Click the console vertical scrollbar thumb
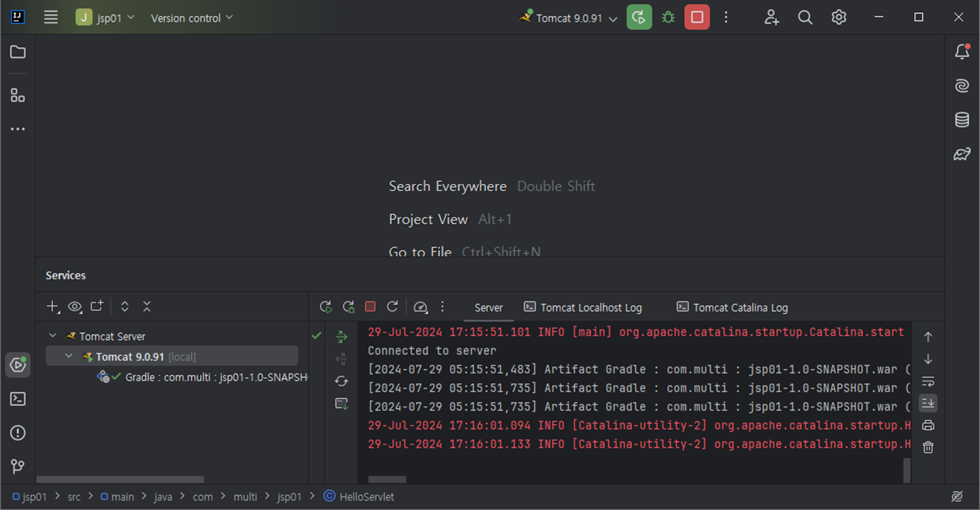This screenshot has height=510, width=980. [x=907, y=470]
